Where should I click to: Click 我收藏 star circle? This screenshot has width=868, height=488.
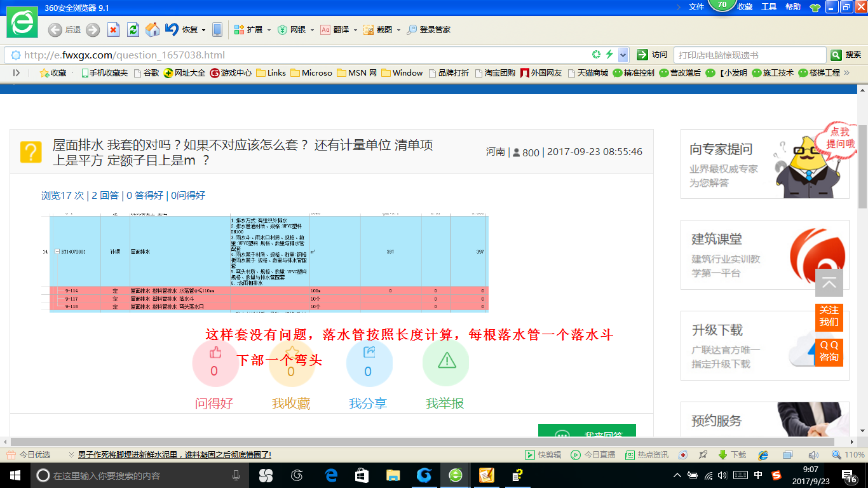pyautogui.click(x=292, y=363)
